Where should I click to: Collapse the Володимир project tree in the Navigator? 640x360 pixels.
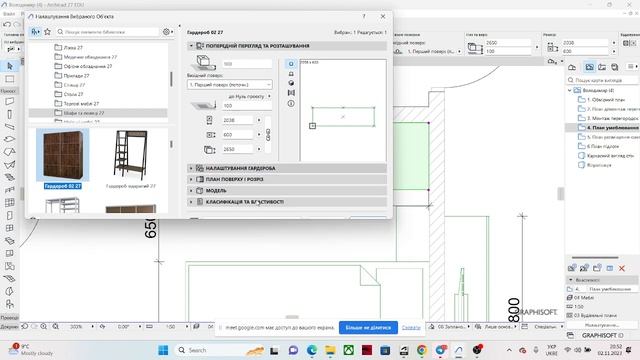pos(570,90)
